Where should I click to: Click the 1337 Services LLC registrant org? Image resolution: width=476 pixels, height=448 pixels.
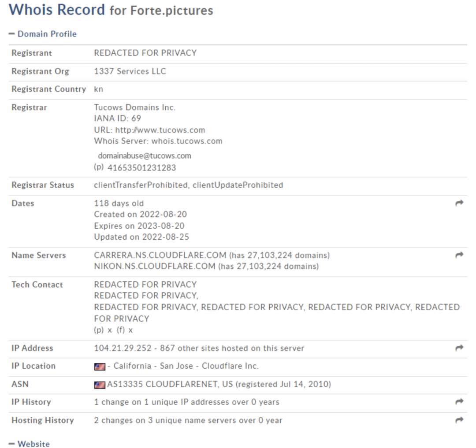(x=130, y=71)
